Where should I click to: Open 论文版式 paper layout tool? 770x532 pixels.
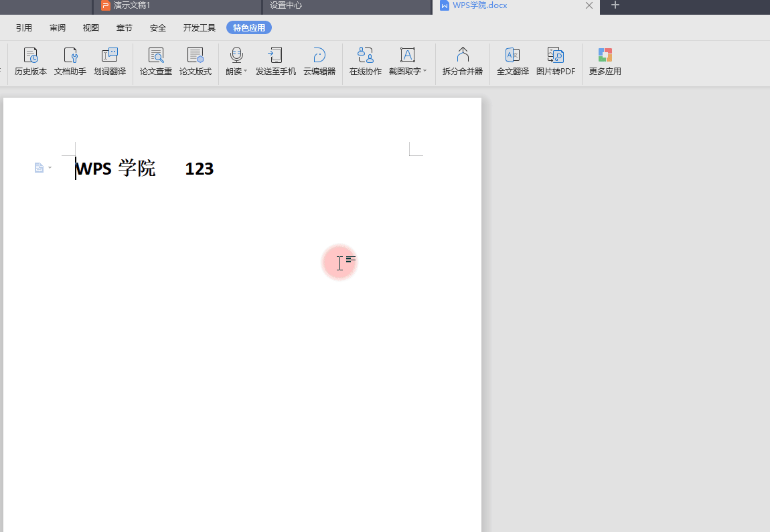pos(196,62)
